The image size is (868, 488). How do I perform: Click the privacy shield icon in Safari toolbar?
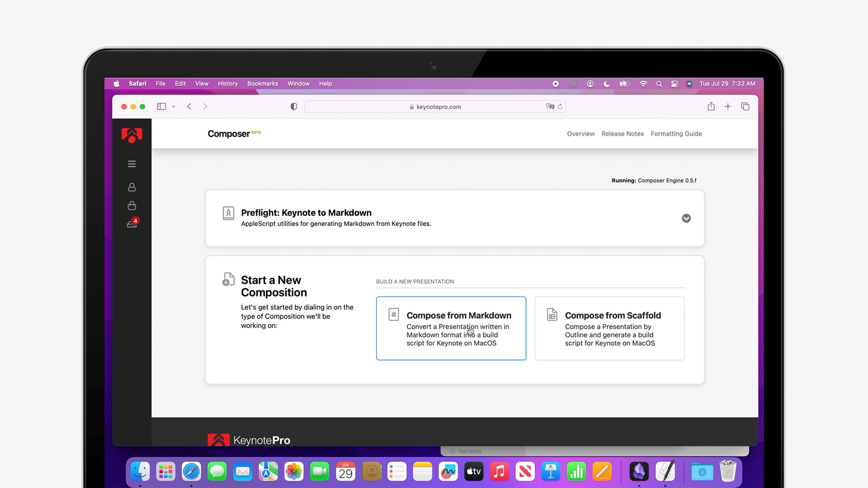coord(294,107)
